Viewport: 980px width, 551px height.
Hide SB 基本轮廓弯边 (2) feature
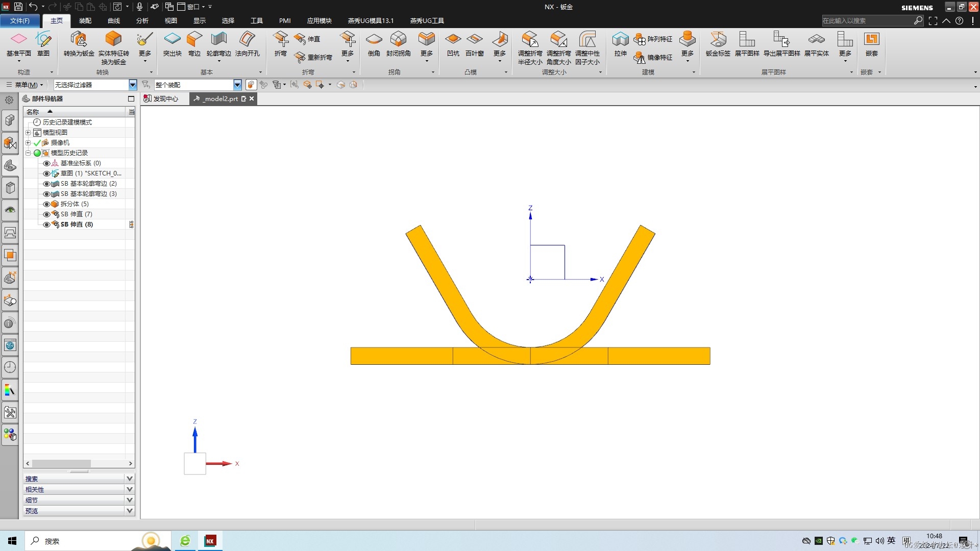point(46,184)
